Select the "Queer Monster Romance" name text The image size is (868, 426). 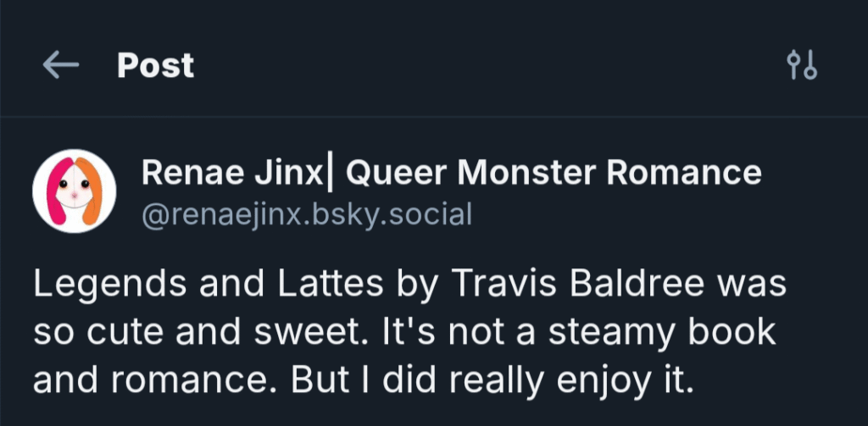(554, 174)
